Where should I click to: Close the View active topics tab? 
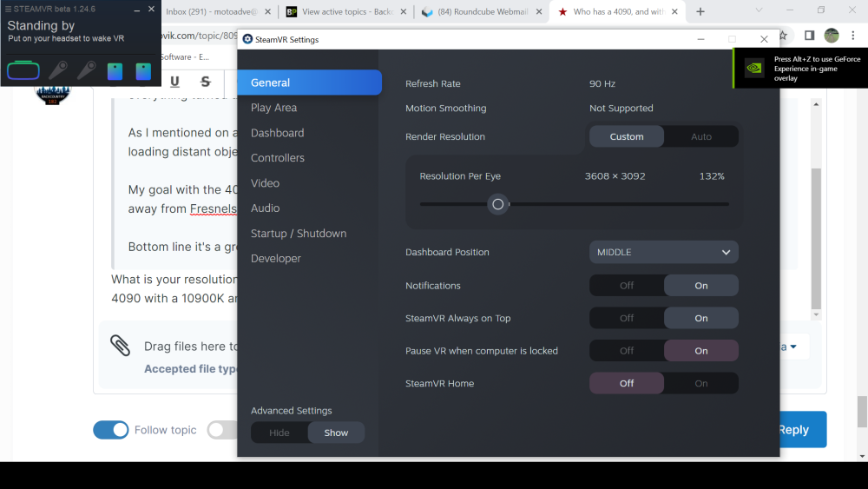[403, 11]
